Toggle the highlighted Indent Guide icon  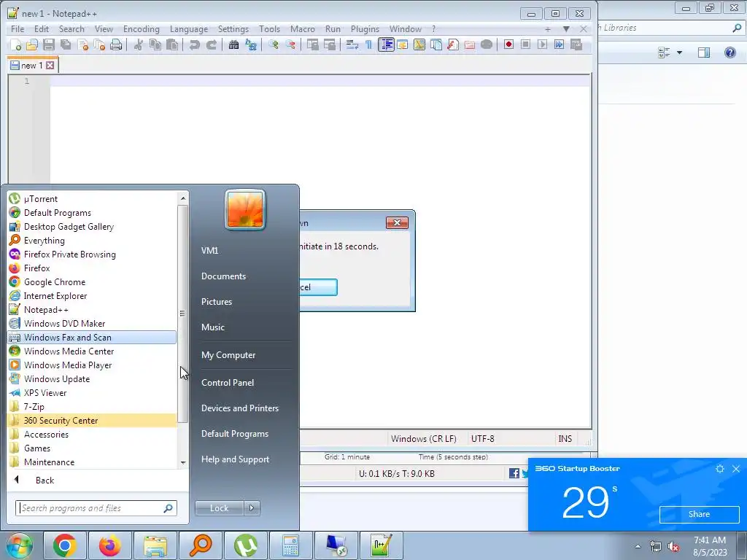tap(386, 44)
